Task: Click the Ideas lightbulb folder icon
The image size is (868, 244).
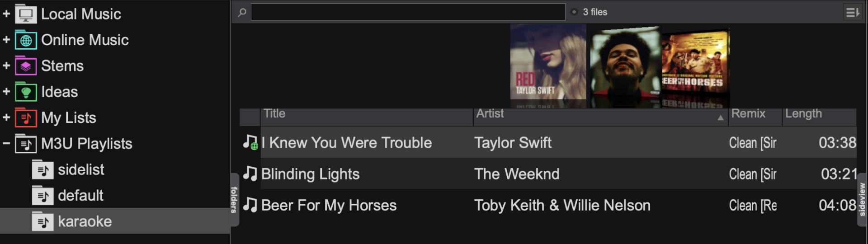Action: tap(26, 92)
